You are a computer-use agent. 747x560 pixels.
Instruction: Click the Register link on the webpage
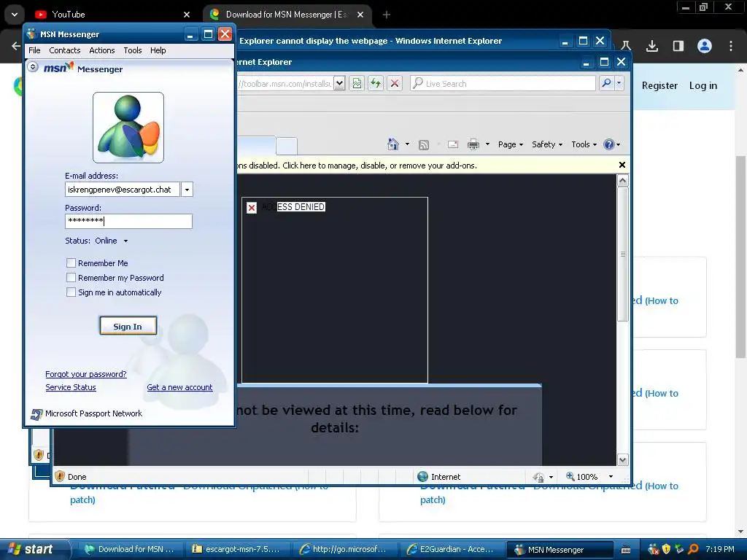tap(659, 86)
